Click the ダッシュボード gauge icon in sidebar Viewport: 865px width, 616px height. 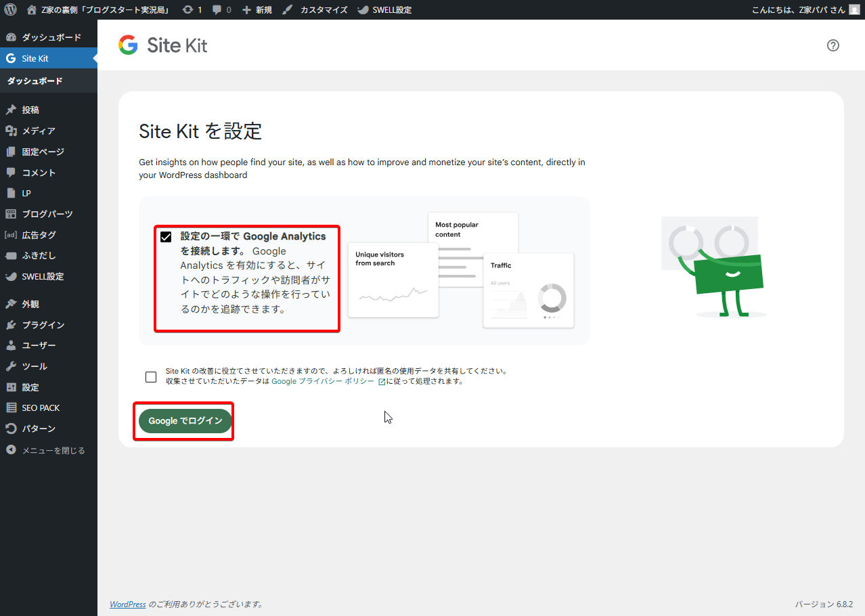[11, 37]
